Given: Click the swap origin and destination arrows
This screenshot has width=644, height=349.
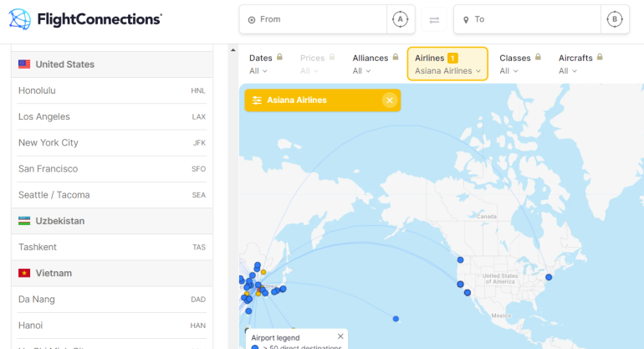Looking at the screenshot, I should (x=434, y=19).
